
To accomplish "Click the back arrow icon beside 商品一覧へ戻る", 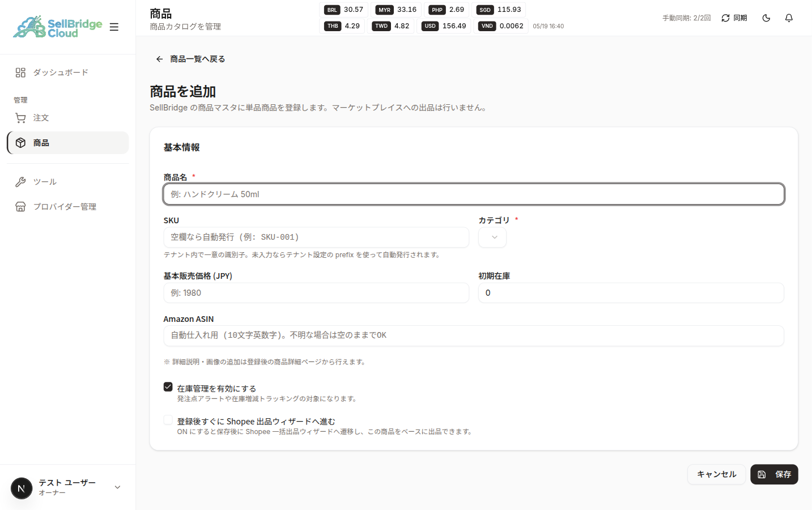I will [x=160, y=59].
